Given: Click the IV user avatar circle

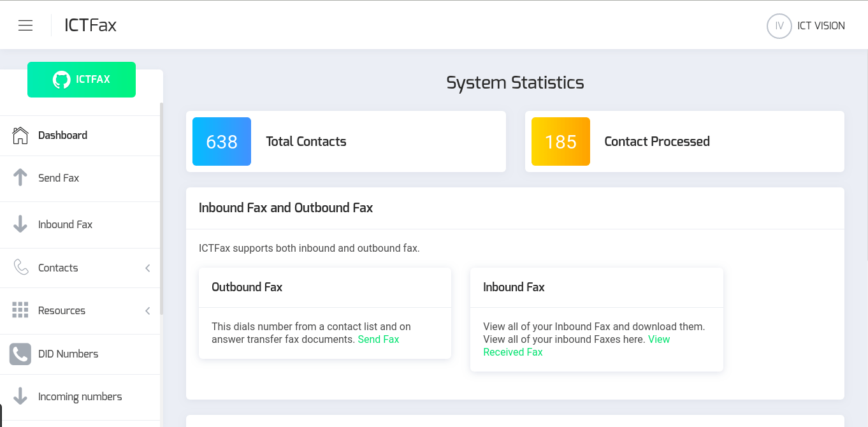Looking at the screenshot, I should [779, 26].
